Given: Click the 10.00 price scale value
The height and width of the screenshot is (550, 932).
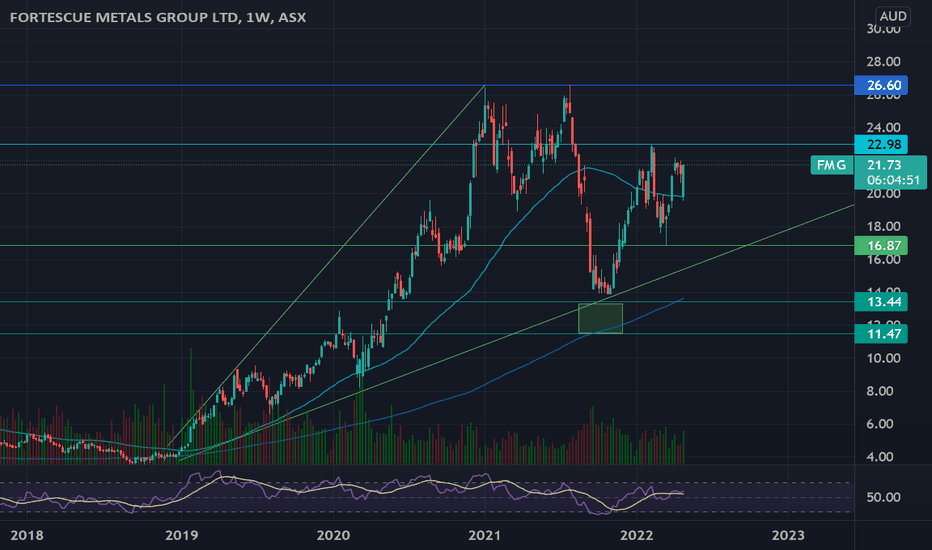Looking at the screenshot, I should coord(883,358).
